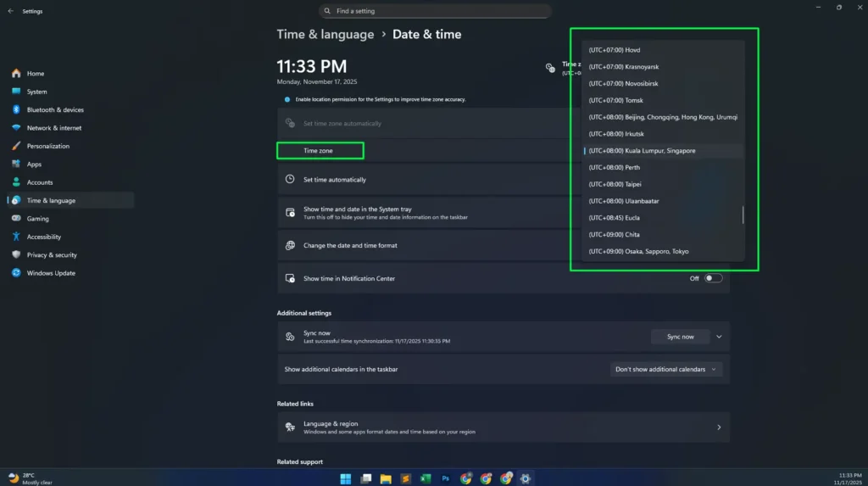868x486 pixels.
Task: Go to Time & language breadcrumb
Action: (x=325, y=35)
